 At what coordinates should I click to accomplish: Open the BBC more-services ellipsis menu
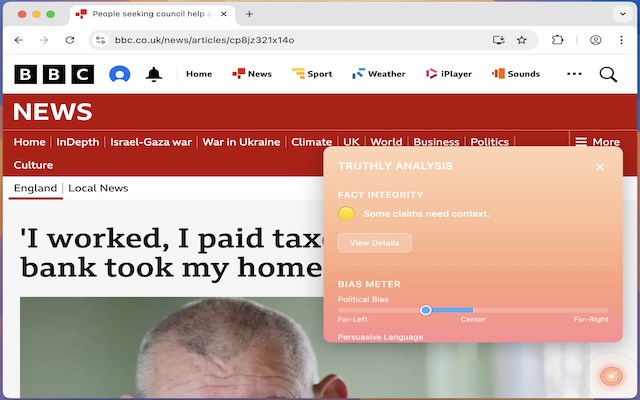[574, 74]
